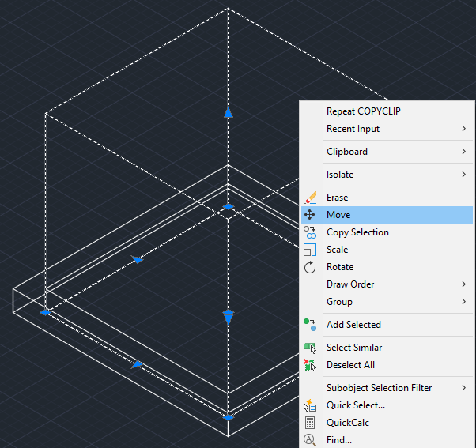Screen dimensions: 476x448
Task: Choose Quick Select... menu entry
Action: [x=387, y=405]
